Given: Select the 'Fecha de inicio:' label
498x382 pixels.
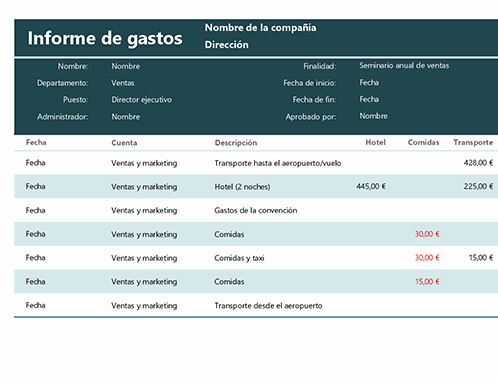Looking at the screenshot, I should (310, 83).
